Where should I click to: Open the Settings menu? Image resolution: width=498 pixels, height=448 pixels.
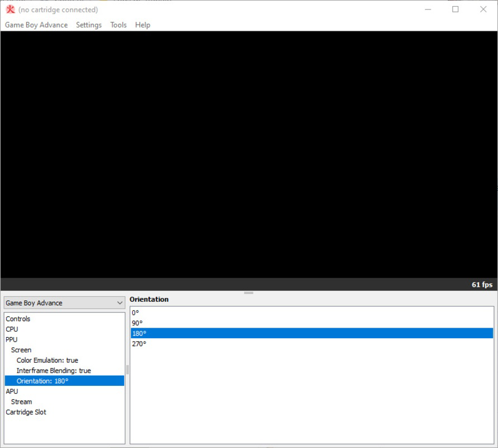pyautogui.click(x=88, y=25)
